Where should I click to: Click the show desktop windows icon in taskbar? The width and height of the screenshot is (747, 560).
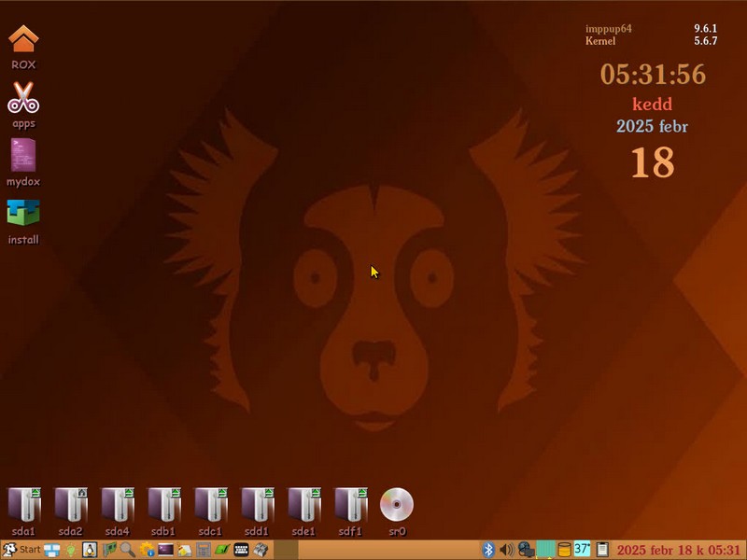pyautogui.click(x=51, y=550)
